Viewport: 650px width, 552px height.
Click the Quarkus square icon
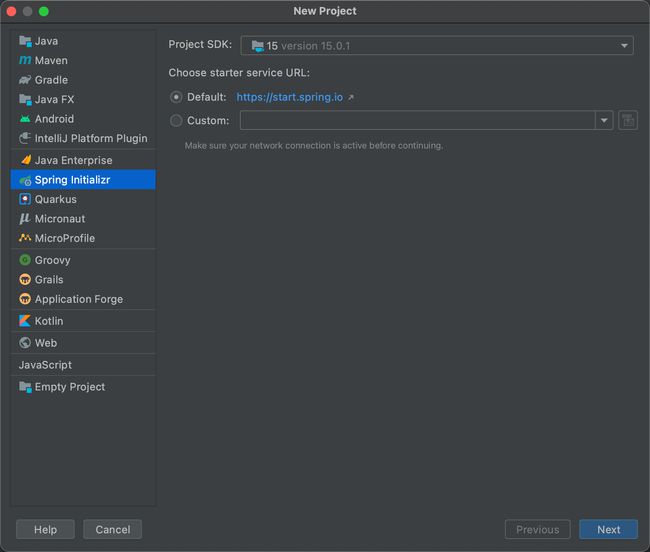25,199
